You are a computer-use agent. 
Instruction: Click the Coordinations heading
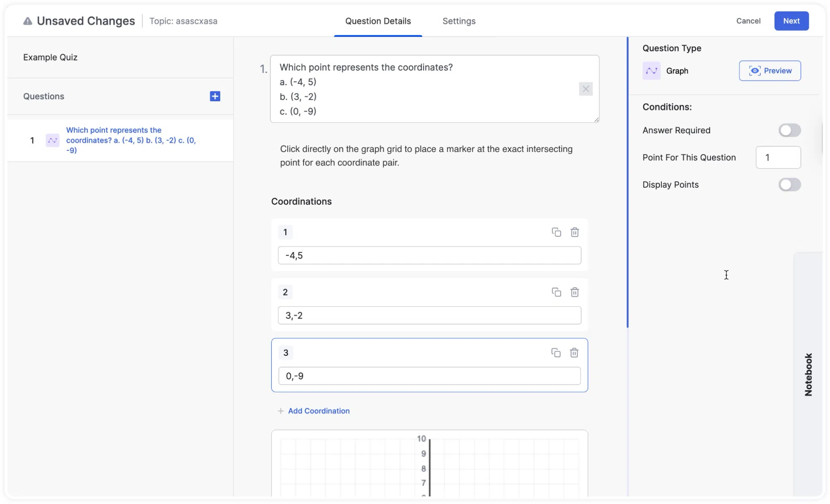click(x=301, y=201)
